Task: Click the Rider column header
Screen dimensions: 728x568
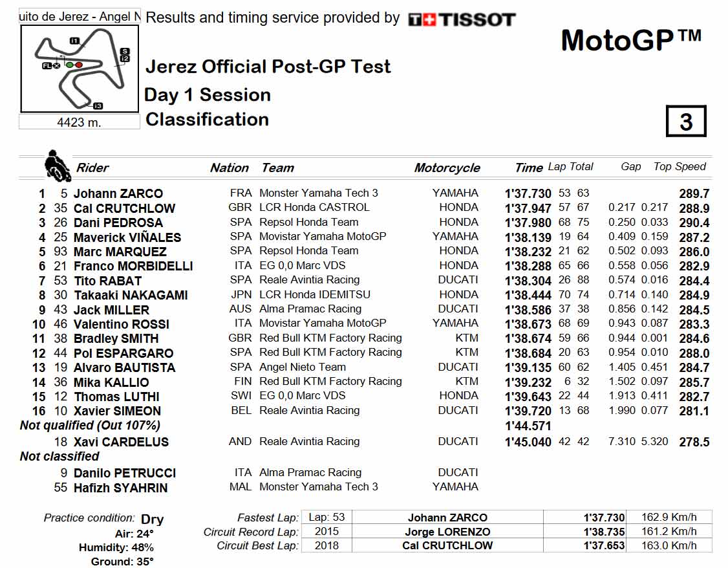Action: coord(92,168)
